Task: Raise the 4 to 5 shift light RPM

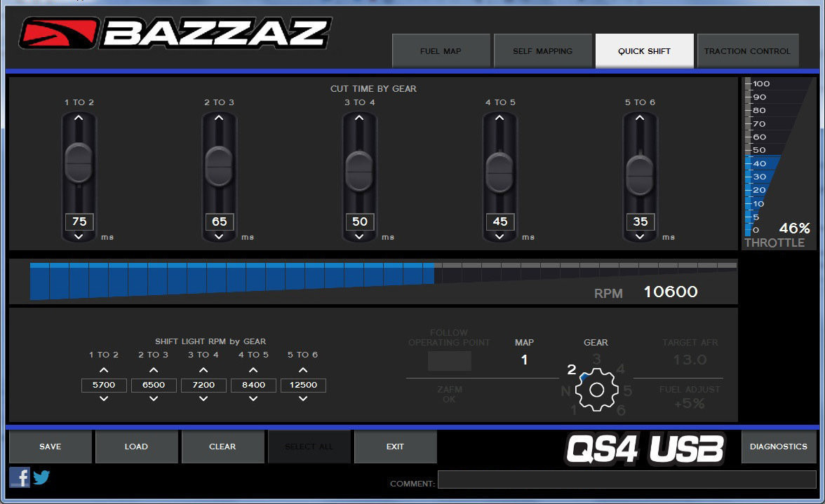Action: pos(253,370)
